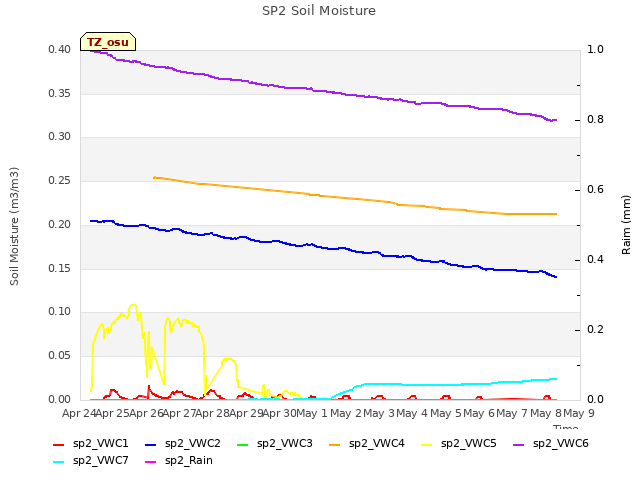Click the TZ_osu timezone label
Screen dimensions: 640x480
108,42
